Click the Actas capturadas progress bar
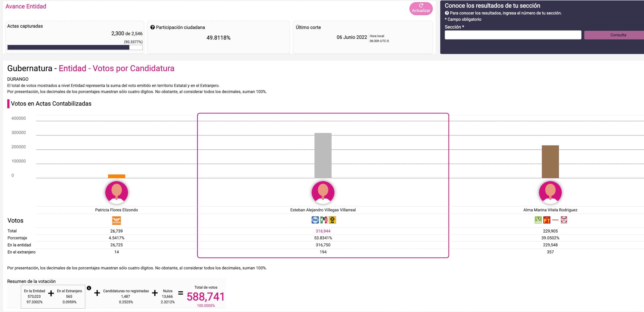 (x=75, y=48)
